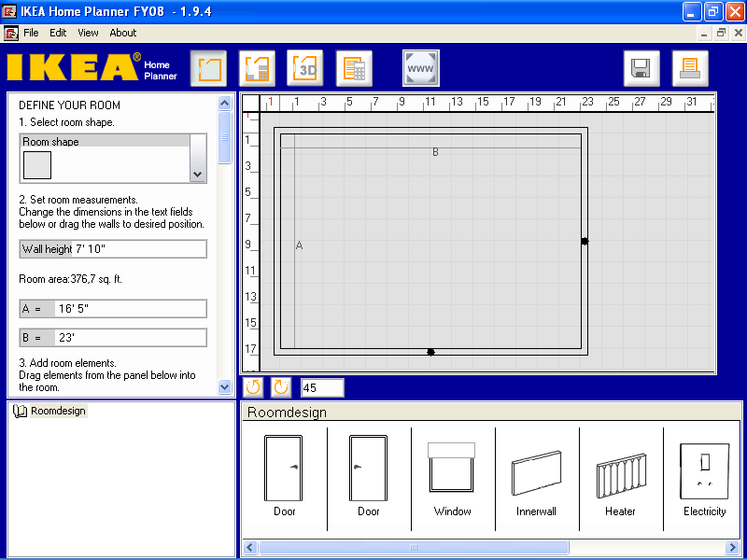This screenshot has height=560, width=747.
Task: Switch to the room plan view
Action: [208, 67]
